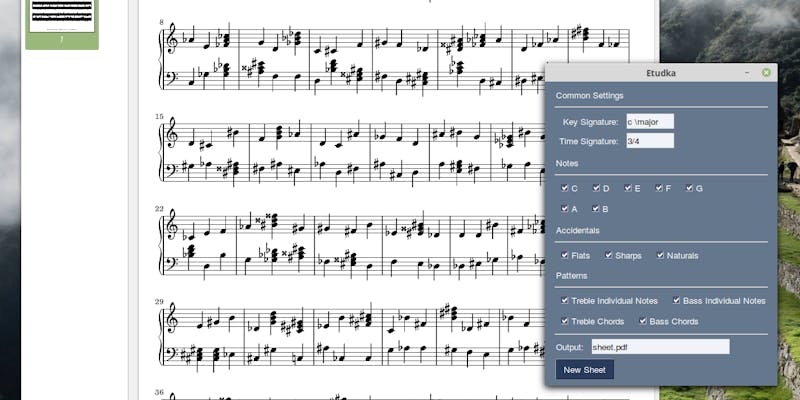
Task: Disable Naturals accidentals
Action: [x=660, y=255]
